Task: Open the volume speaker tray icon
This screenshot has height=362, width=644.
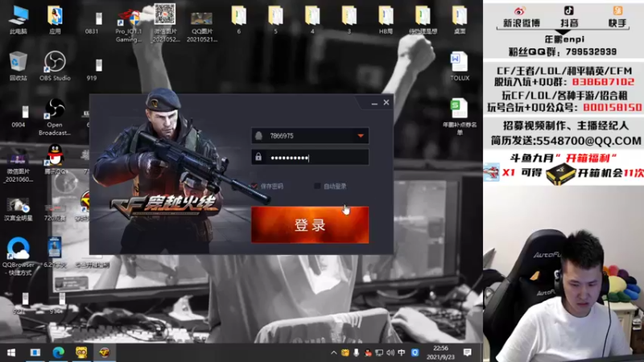Action: click(x=390, y=352)
